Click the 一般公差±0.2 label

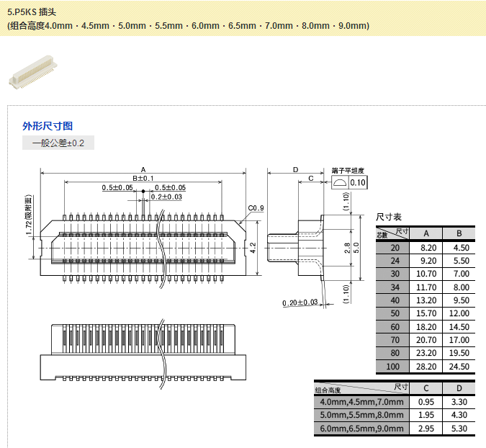point(58,143)
